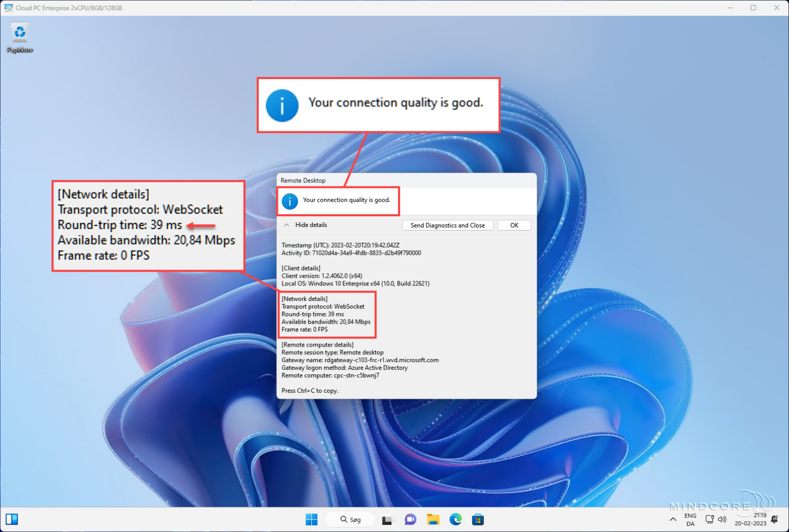Open File Explorer from the taskbar
Viewport: 789px width, 532px height.
pyautogui.click(x=433, y=519)
